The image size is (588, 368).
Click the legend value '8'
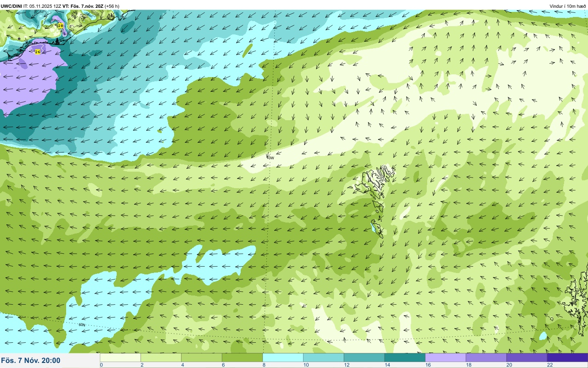click(264, 365)
